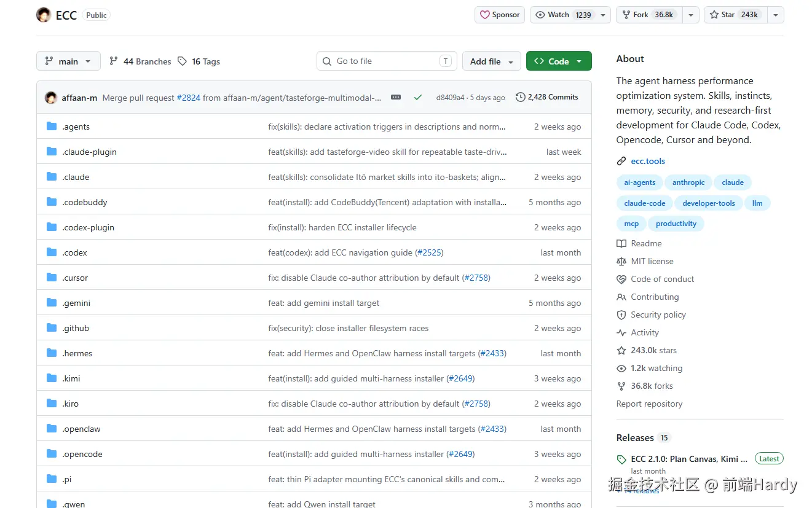Click commit message "fix(install): harden ECC installer lifecycle"
This screenshot has width=812, height=508.
pos(342,227)
